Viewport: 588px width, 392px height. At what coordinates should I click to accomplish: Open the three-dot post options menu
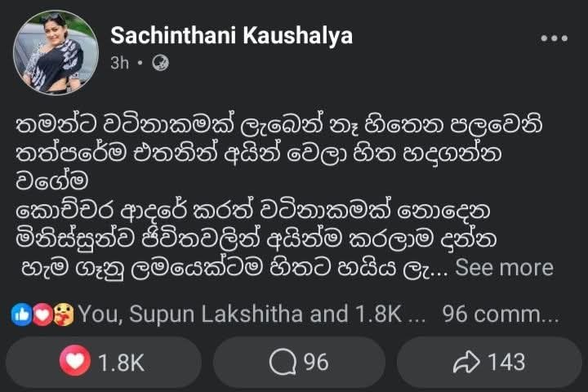(x=555, y=38)
